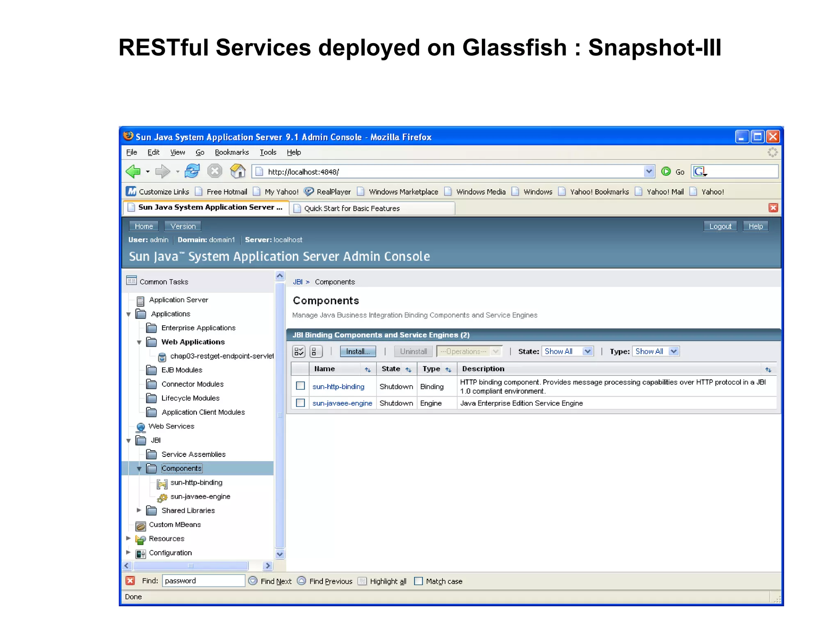
Task: Open Custom MBeans in the tree
Action: (175, 525)
